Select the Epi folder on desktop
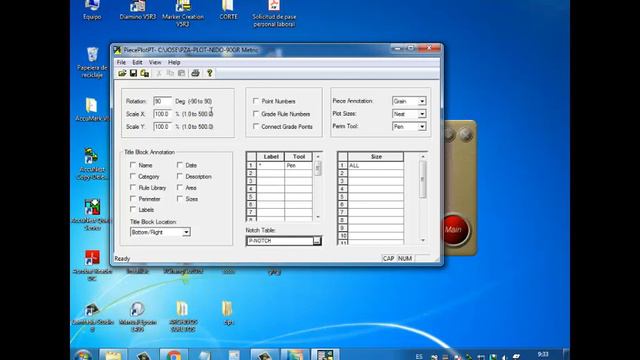 (x=228, y=313)
